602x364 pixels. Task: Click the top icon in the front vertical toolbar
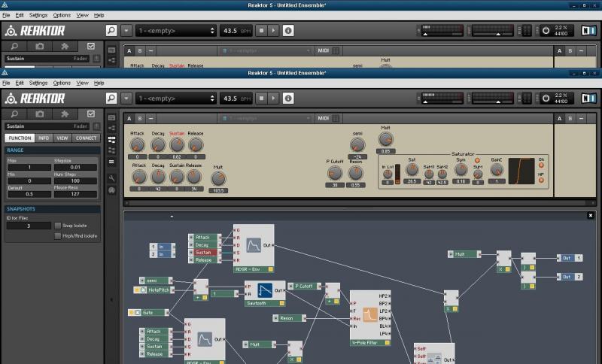[x=111, y=118]
